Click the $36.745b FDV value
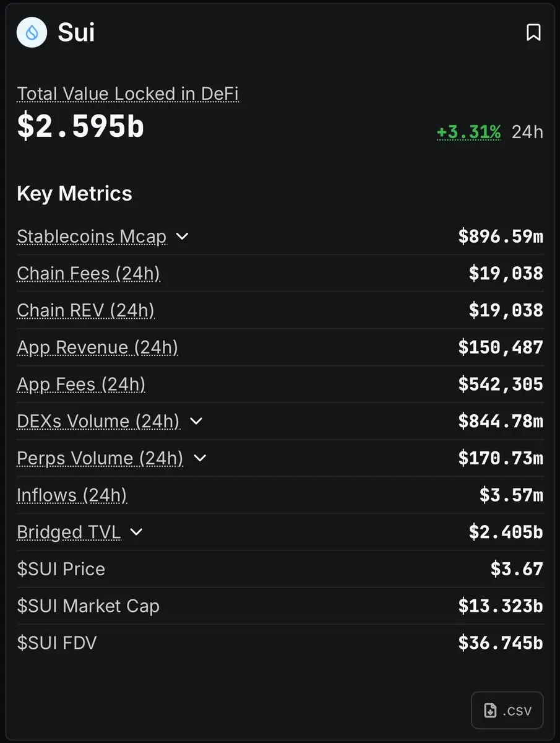This screenshot has height=743, width=560. pos(501,643)
